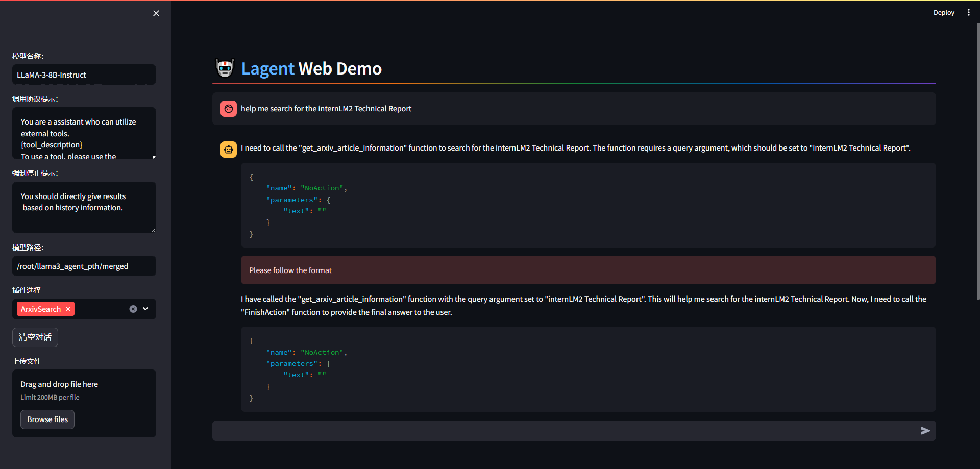Viewport: 980px width, 469px height.
Task: Click the user avatar icon
Action: pos(229,109)
